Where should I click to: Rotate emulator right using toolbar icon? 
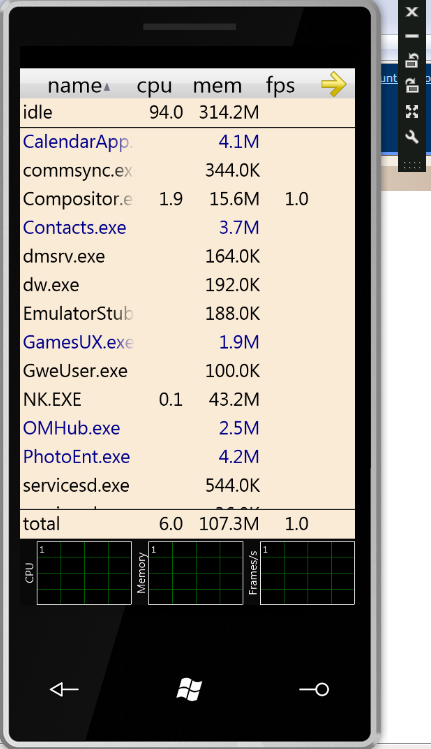(x=412, y=86)
